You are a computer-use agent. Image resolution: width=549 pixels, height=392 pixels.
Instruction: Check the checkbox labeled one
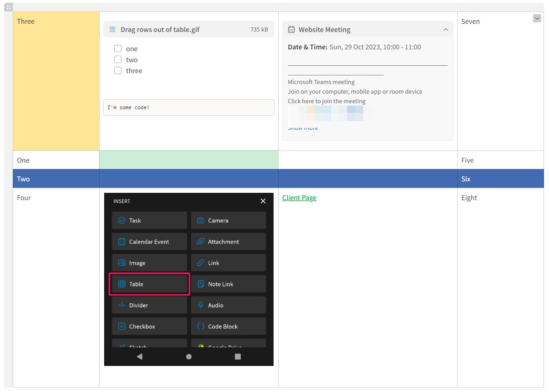[x=117, y=48]
